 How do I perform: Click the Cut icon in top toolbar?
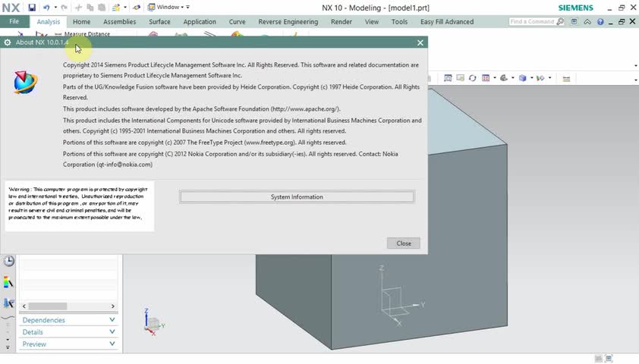(x=78, y=8)
